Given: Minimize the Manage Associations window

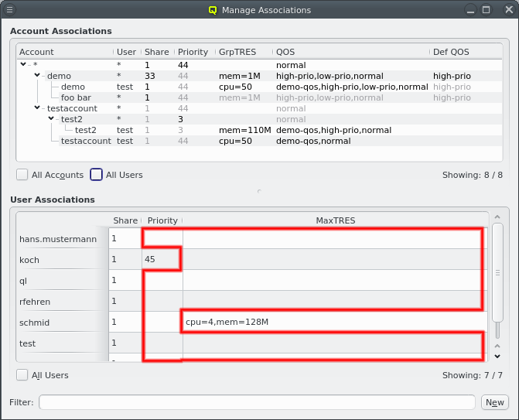Looking at the screenshot, I should [x=471, y=10].
